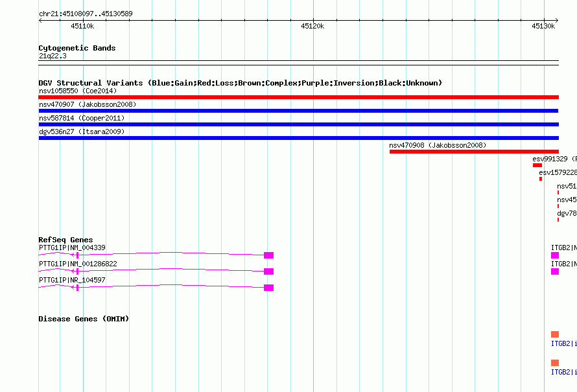Click the 21q22.3 cytogenetic band label
Image resolution: width=577 pixels, height=392 pixels.
pos(53,56)
